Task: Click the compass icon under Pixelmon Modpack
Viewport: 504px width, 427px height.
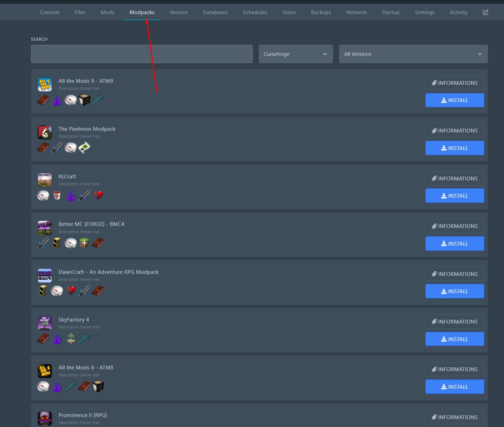Action: tap(71, 148)
